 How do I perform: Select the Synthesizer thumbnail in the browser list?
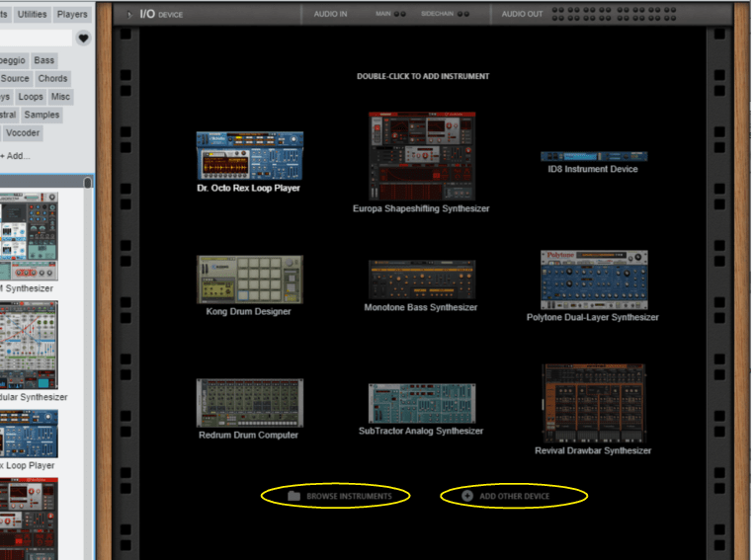pyautogui.click(x=29, y=236)
